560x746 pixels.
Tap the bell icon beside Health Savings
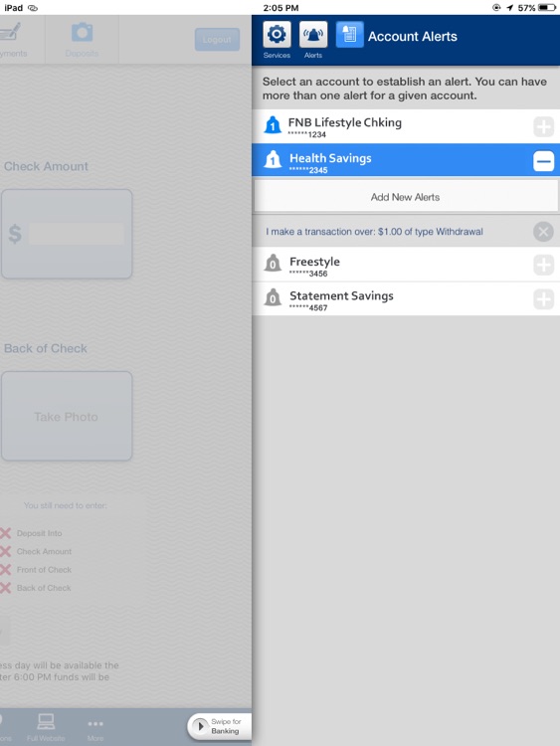pos(273,160)
